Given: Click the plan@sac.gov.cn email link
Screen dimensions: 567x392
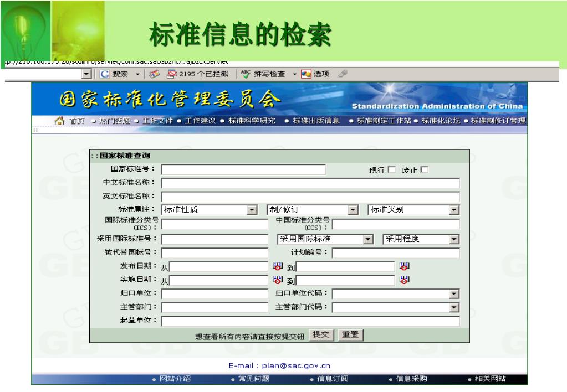Looking at the screenshot, I should pos(296,365).
